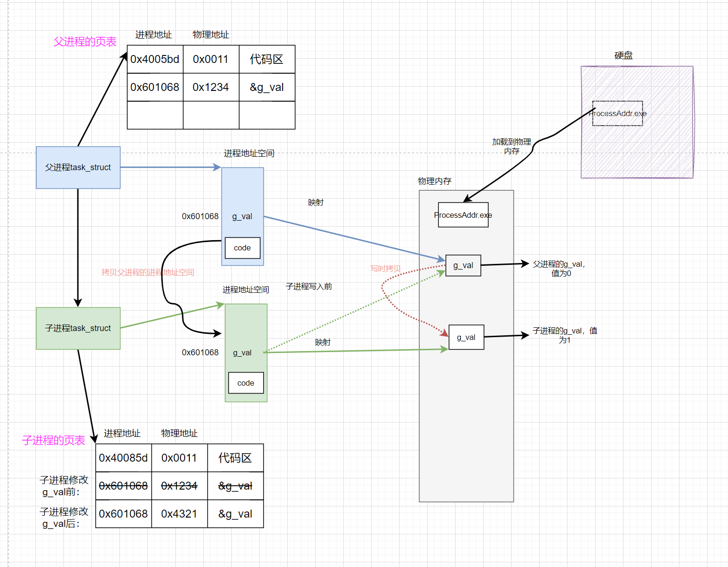Click 进程地址空间 label above green box
Screen dimensions: 728x567
click(246, 290)
